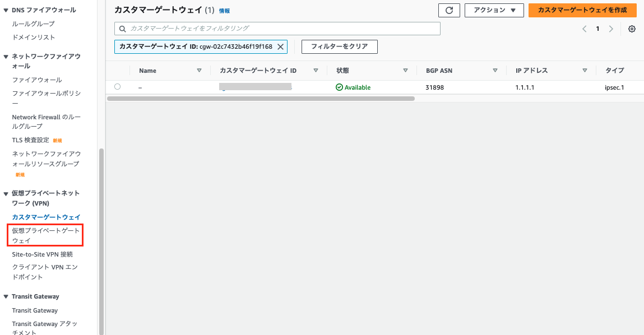
Task: Click the horizontal table scrollbar
Action: [260, 99]
